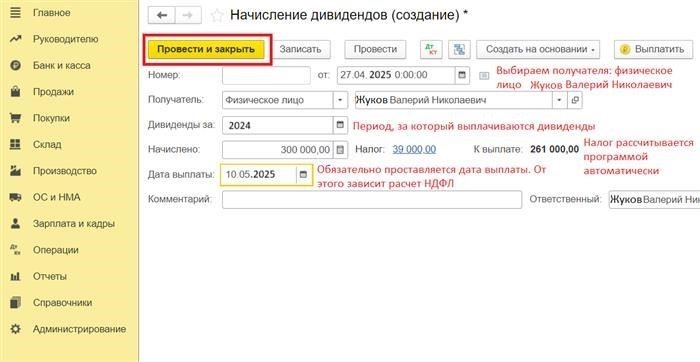
Task: Select the Справочники menu section
Action: (62, 303)
